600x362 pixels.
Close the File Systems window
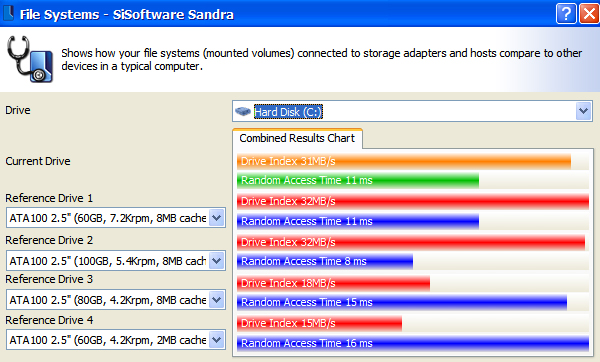[x=589, y=14]
